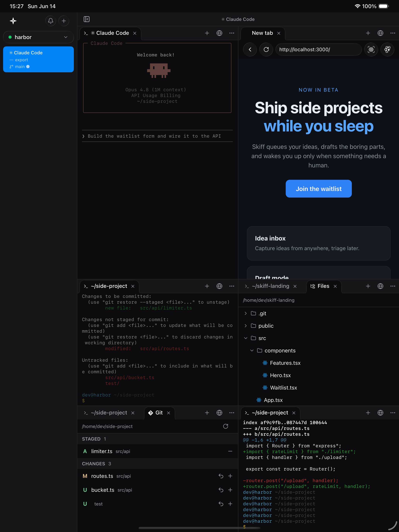Switch to the Claude Code tab
Image resolution: width=399 pixels, height=532 pixels.
(110, 33)
